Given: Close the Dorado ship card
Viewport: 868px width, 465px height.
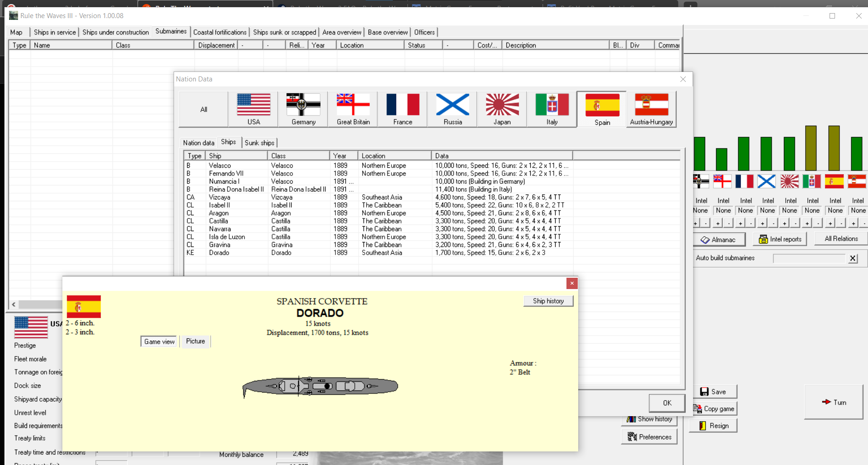Looking at the screenshot, I should click(572, 283).
